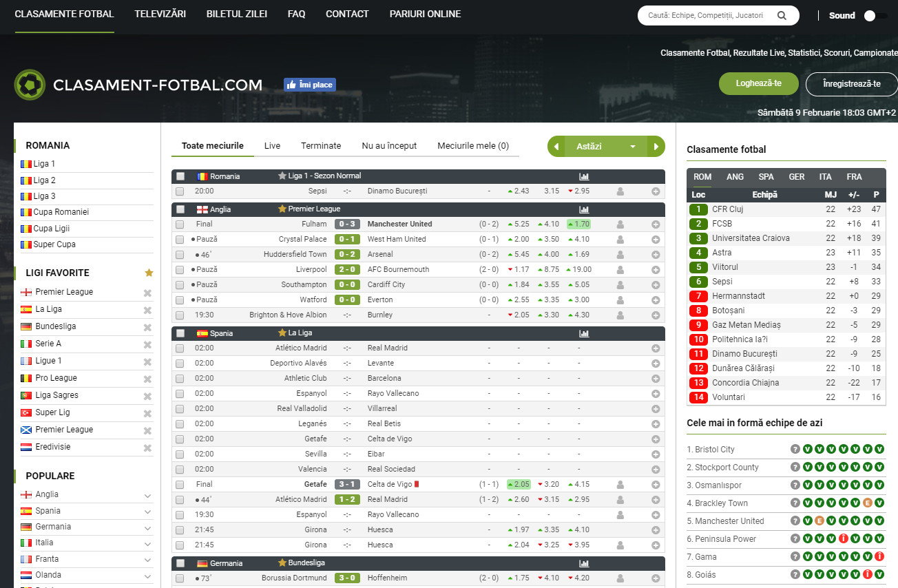Check the Sepsi vs Dinamo București match box
Viewport: 898px width, 588px height.
tap(180, 191)
